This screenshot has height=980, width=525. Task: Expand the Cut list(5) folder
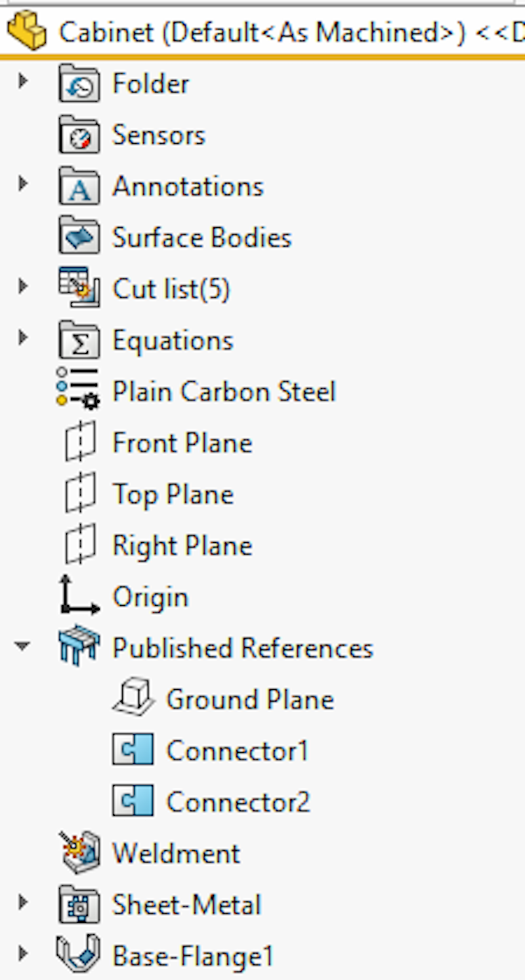pos(23,286)
